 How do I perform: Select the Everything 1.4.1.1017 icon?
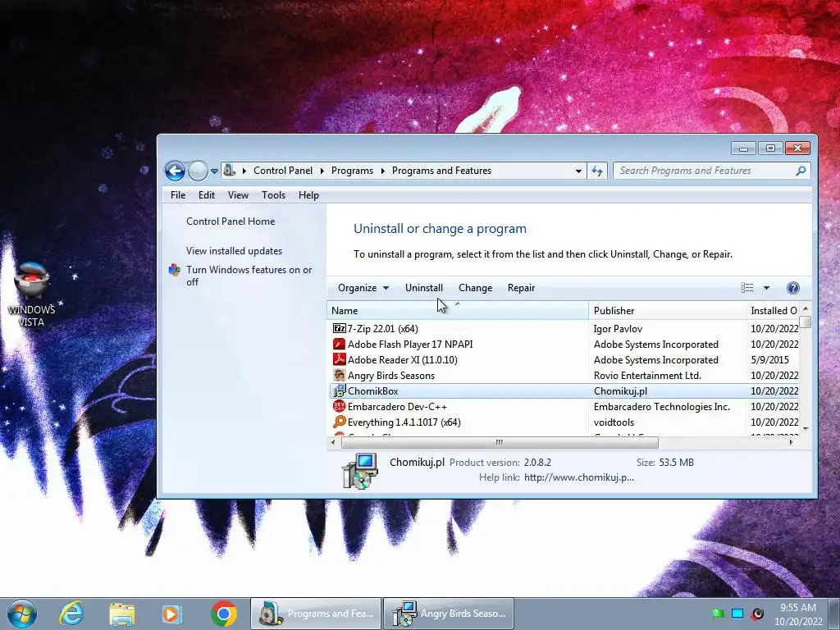click(x=339, y=422)
